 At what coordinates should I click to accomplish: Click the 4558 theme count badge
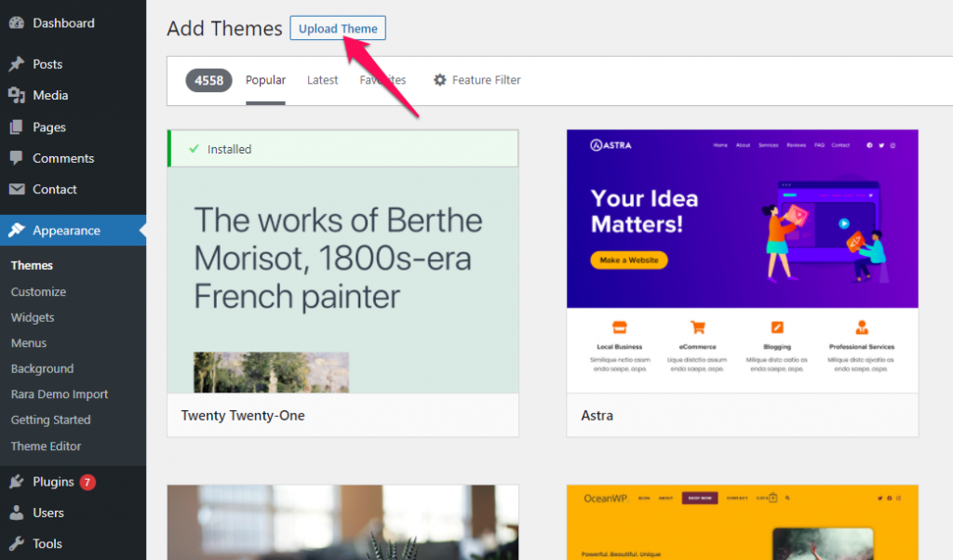[x=208, y=80]
